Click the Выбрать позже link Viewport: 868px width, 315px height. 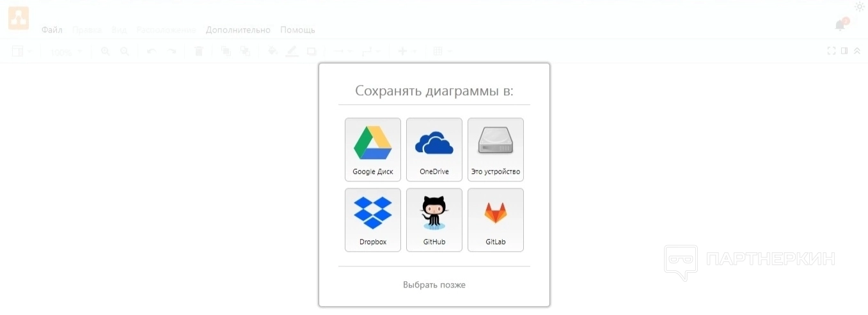coord(434,285)
